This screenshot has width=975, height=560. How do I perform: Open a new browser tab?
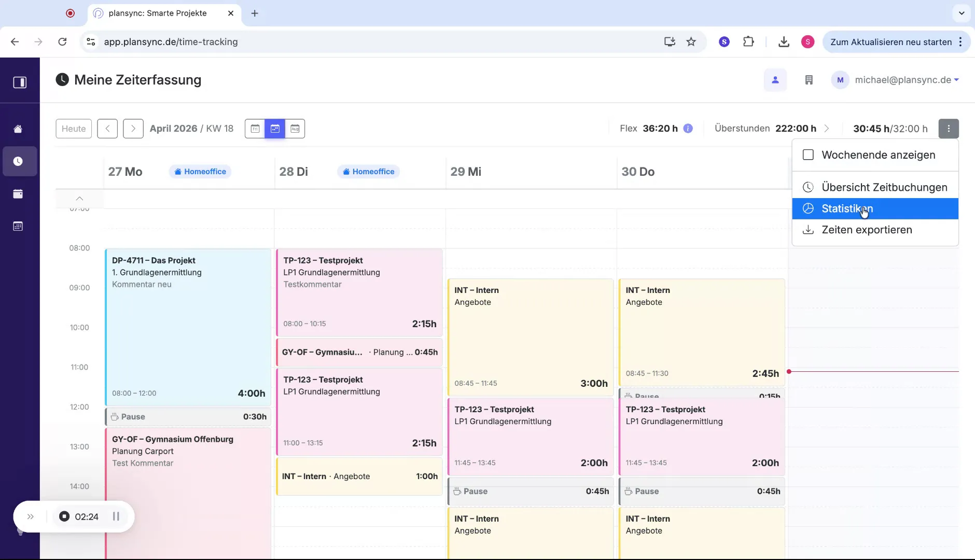point(255,13)
